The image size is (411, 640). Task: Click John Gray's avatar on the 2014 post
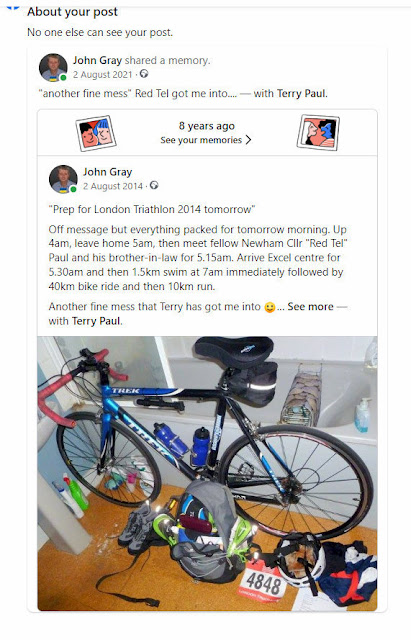pyautogui.click(x=63, y=179)
